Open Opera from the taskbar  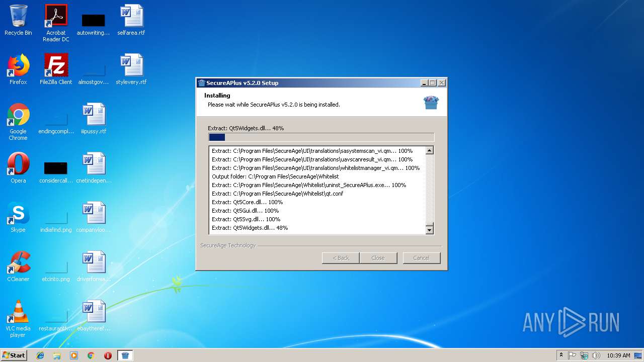pos(108,355)
